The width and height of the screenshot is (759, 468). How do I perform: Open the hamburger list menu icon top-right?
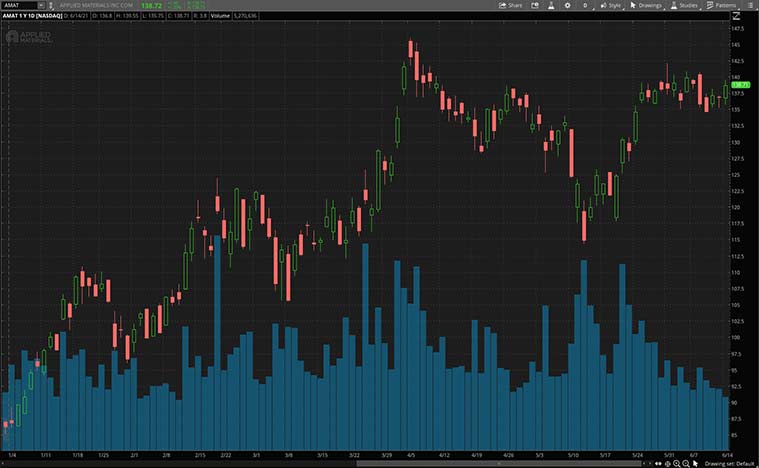(x=751, y=5)
